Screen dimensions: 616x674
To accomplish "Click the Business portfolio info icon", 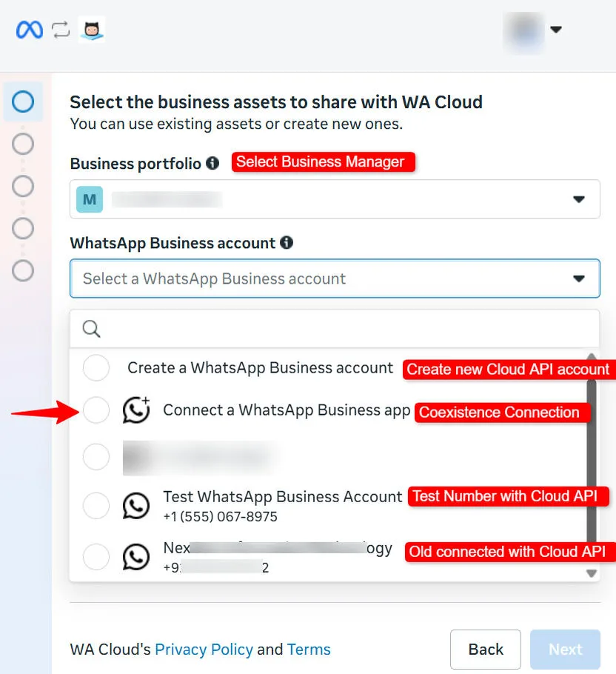I will 212,164.
